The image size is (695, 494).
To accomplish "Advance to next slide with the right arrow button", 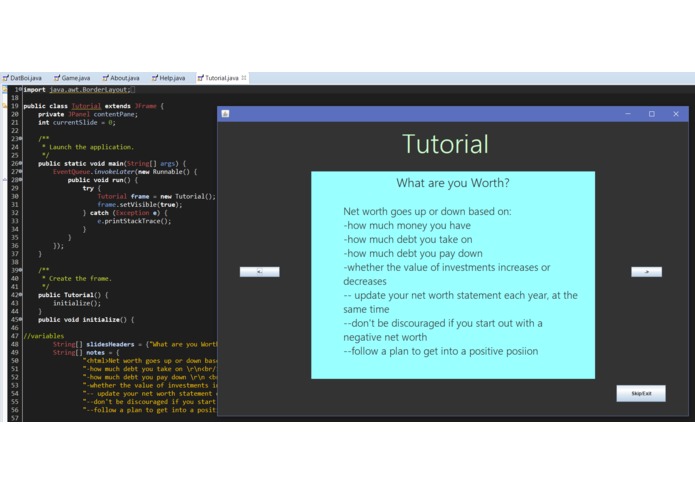I will click(646, 272).
